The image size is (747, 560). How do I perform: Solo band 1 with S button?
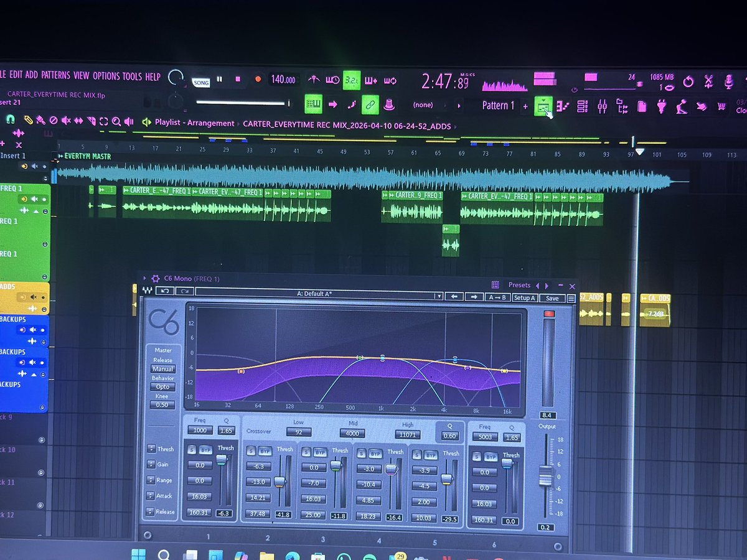click(x=192, y=449)
